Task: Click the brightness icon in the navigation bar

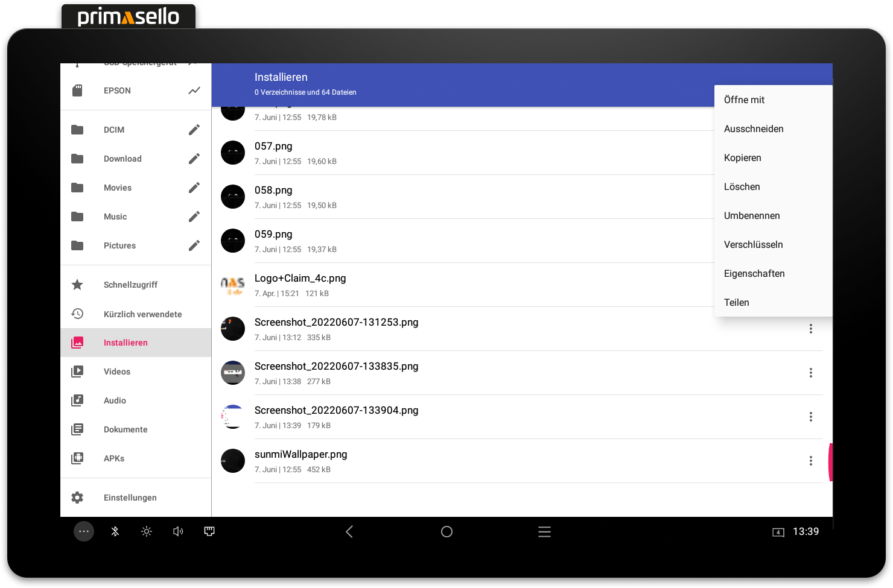Action: [x=146, y=531]
